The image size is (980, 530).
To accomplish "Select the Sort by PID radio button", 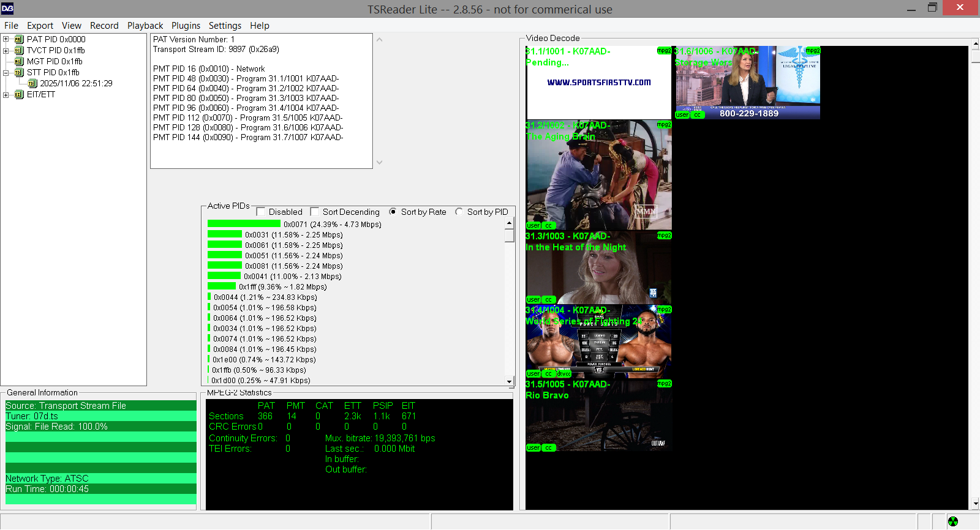I will pos(459,212).
